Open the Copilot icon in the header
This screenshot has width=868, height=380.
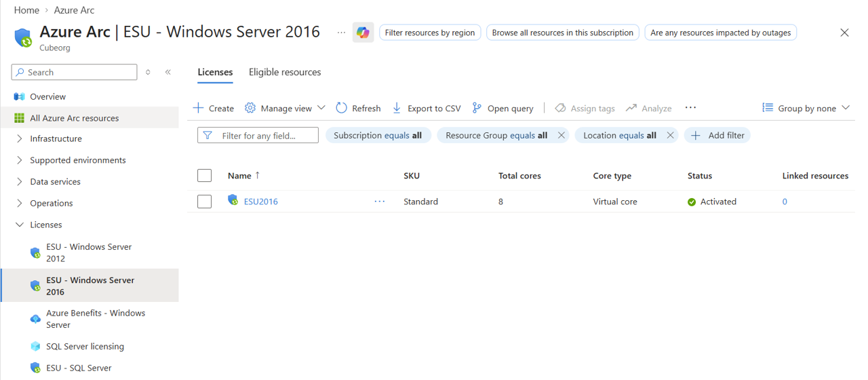363,33
